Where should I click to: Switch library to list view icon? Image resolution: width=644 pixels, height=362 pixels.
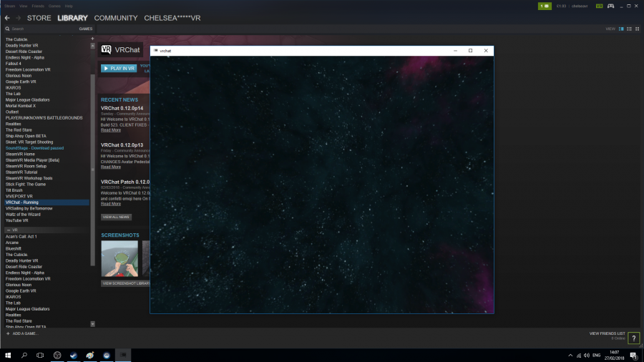pos(629,29)
